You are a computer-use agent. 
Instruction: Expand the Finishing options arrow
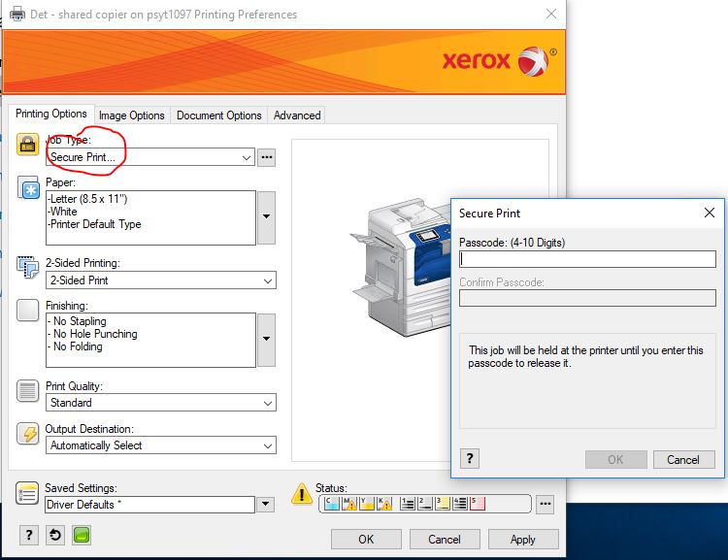click(x=267, y=340)
